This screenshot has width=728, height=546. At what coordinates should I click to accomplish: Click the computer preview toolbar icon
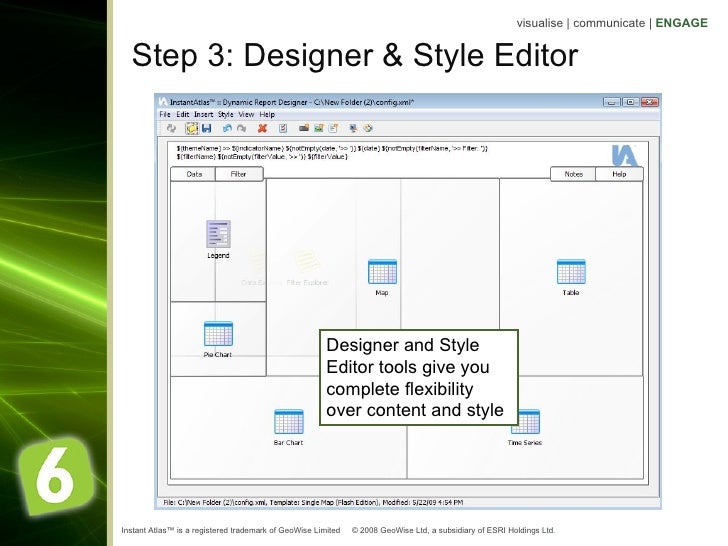pos(353,128)
